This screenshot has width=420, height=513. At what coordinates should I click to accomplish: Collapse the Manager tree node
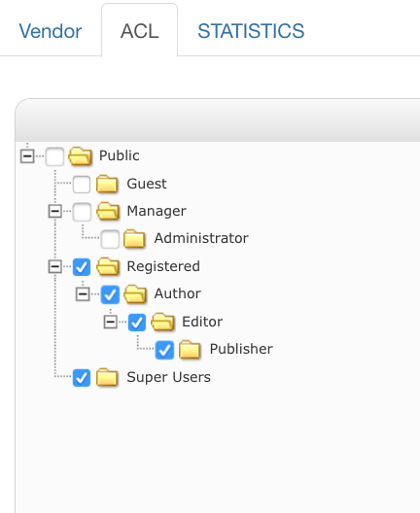point(55,211)
